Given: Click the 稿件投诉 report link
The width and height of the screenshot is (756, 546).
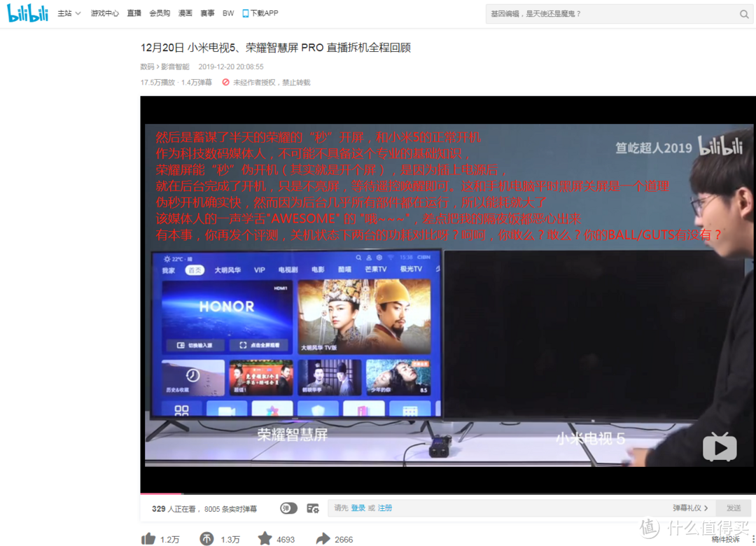Looking at the screenshot, I should [726, 539].
